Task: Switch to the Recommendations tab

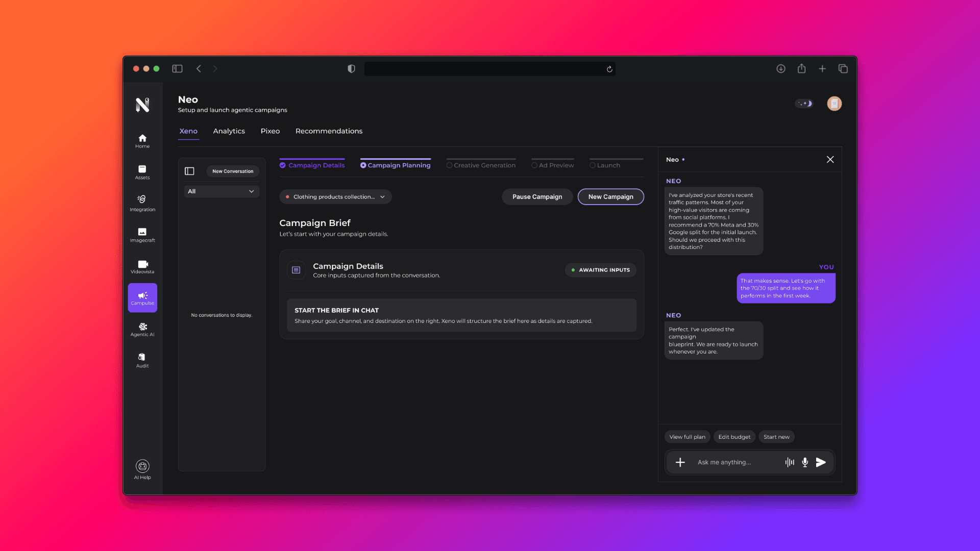Action: click(x=329, y=131)
